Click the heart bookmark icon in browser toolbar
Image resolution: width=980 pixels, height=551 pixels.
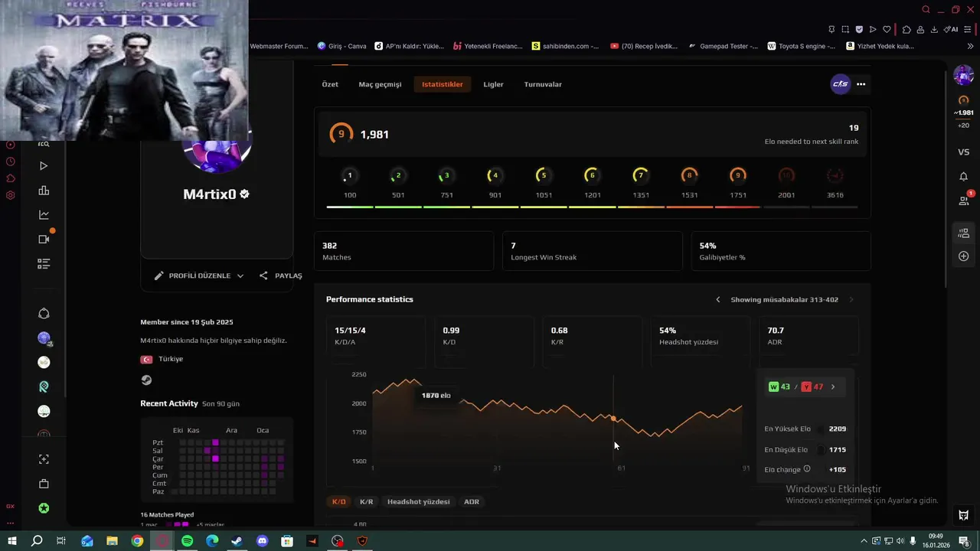[x=887, y=29]
